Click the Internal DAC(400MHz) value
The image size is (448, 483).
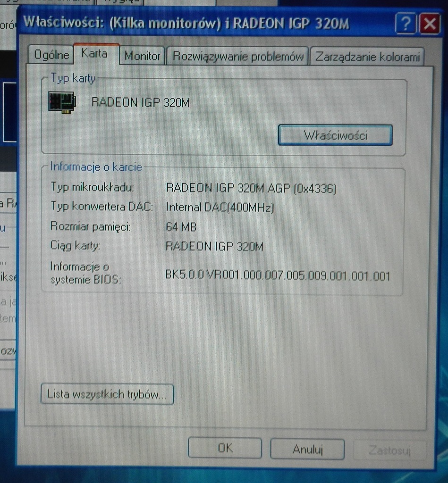[220, 208]
